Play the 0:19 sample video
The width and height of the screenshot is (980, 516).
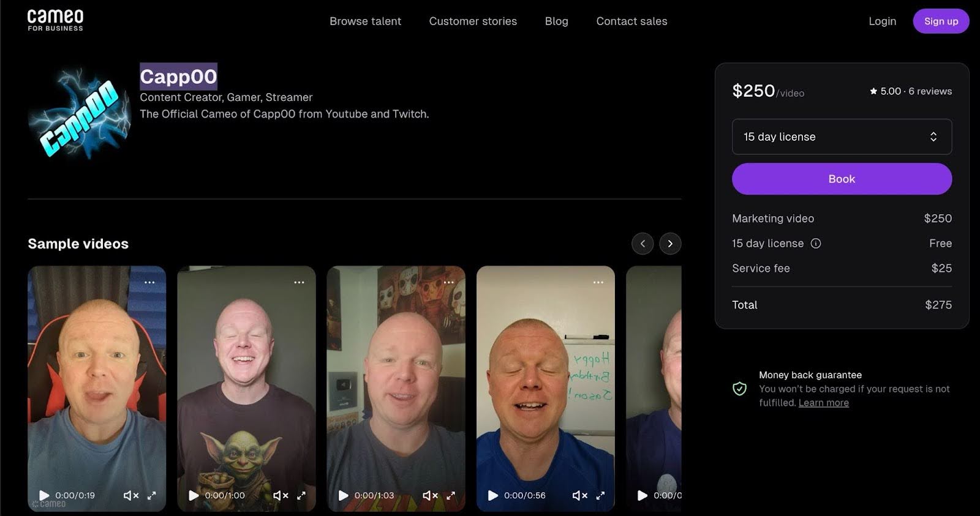pos(43,495)
